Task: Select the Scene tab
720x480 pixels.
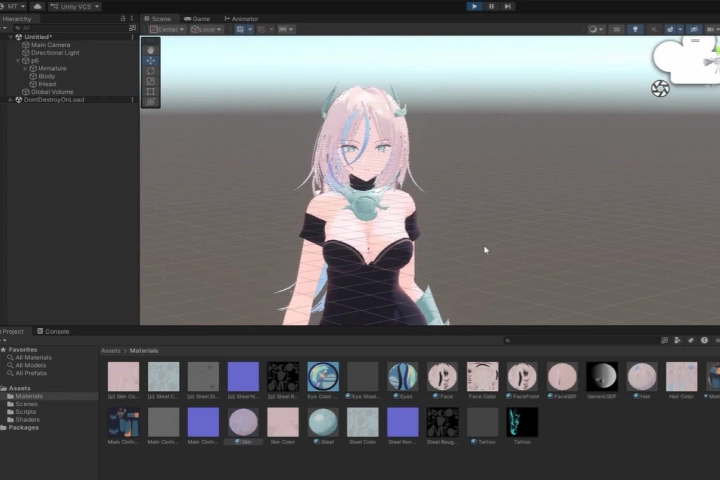Action: point(158,19)
